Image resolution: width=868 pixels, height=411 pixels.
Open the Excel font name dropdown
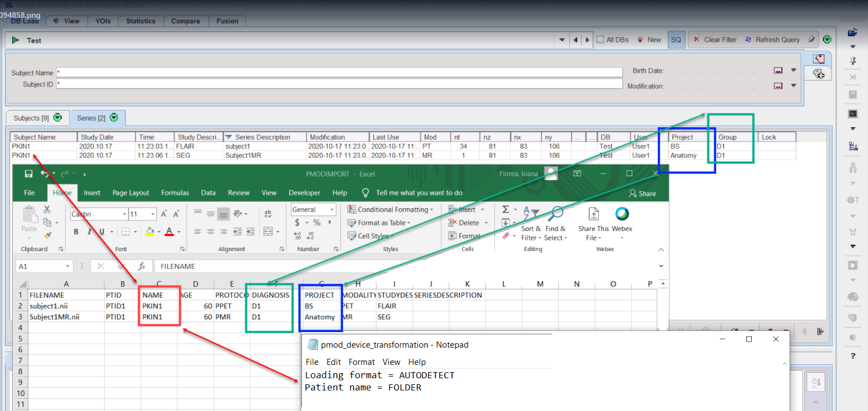click(x=125, y=214)
